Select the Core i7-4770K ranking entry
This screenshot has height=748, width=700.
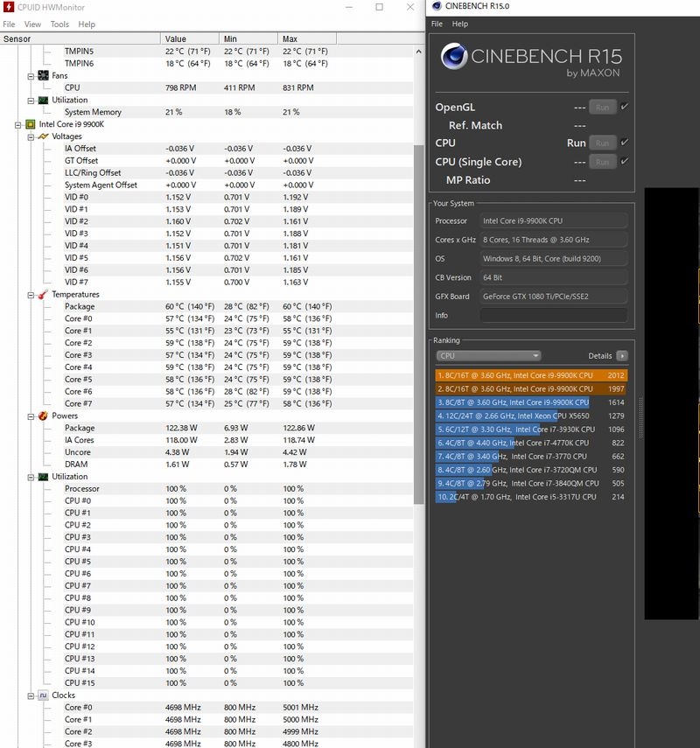[531, 443]
